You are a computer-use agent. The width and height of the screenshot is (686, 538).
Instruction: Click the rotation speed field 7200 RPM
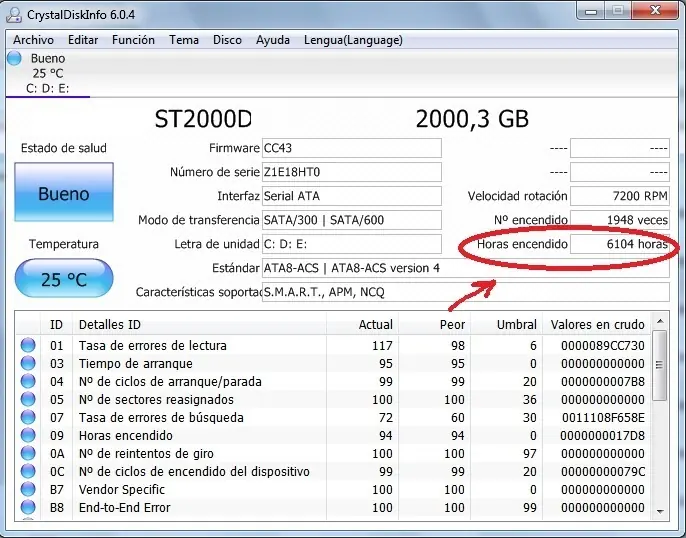[x=620, y=196]
